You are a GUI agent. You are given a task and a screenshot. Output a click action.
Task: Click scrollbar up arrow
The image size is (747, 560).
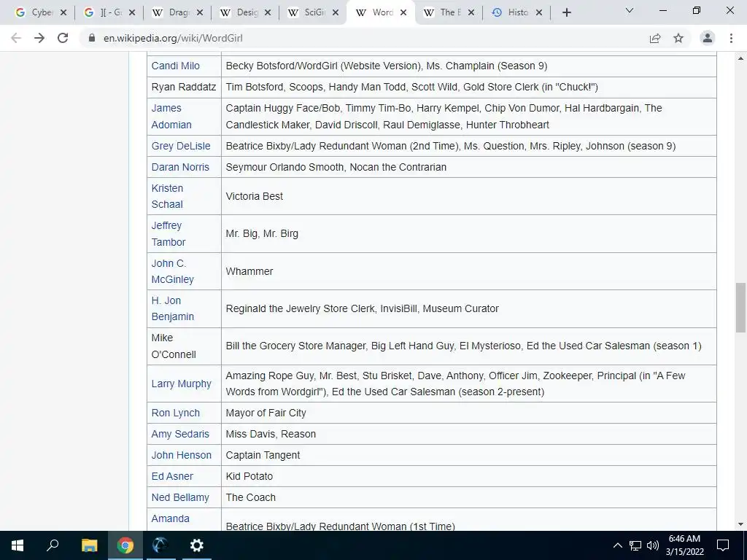coord(740,58)
